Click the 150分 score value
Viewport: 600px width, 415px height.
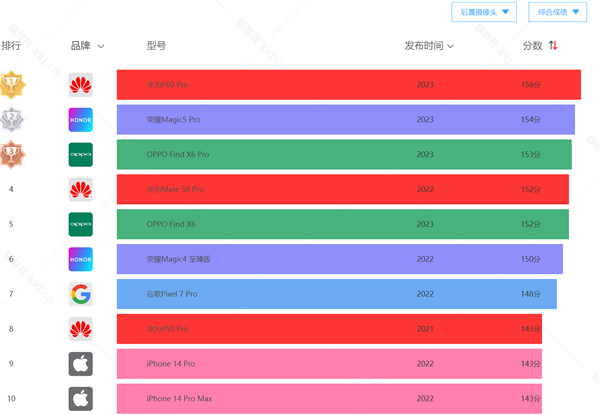[x=530, y=259]
